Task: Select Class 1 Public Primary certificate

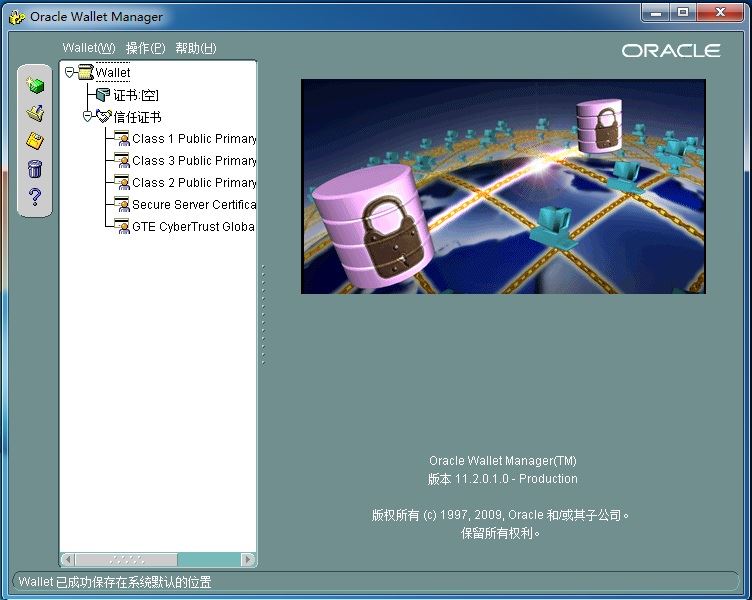Action: coord(194,139)
